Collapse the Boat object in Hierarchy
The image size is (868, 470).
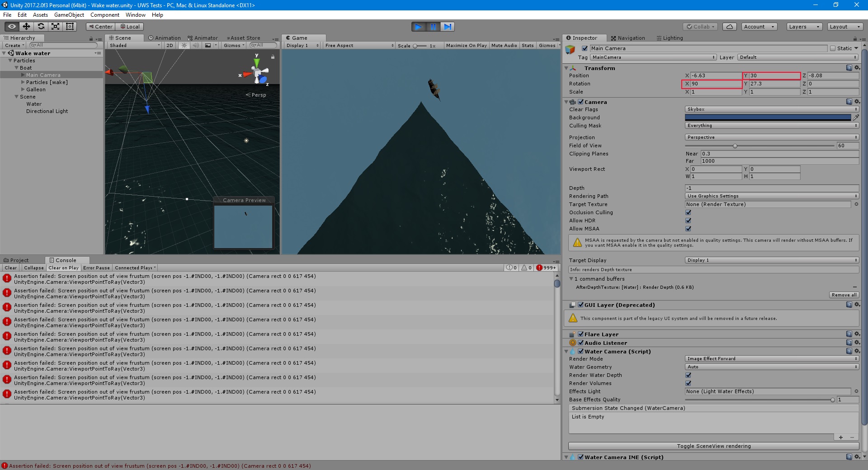[16, 67]
